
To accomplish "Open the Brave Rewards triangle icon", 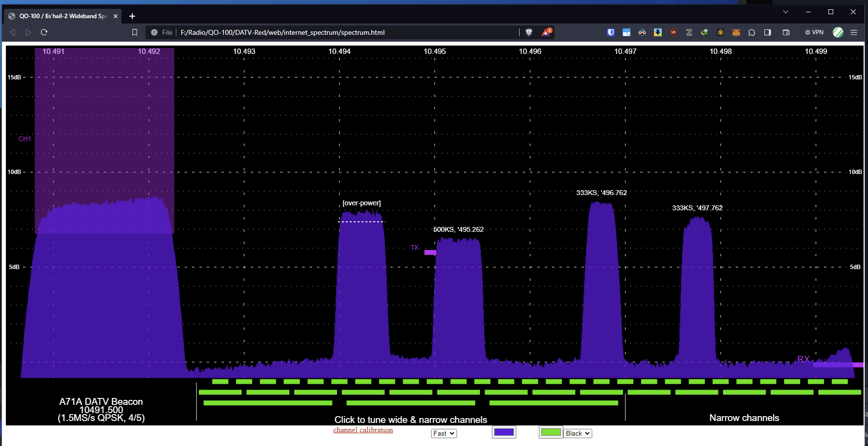I will [x=547, y=32].
